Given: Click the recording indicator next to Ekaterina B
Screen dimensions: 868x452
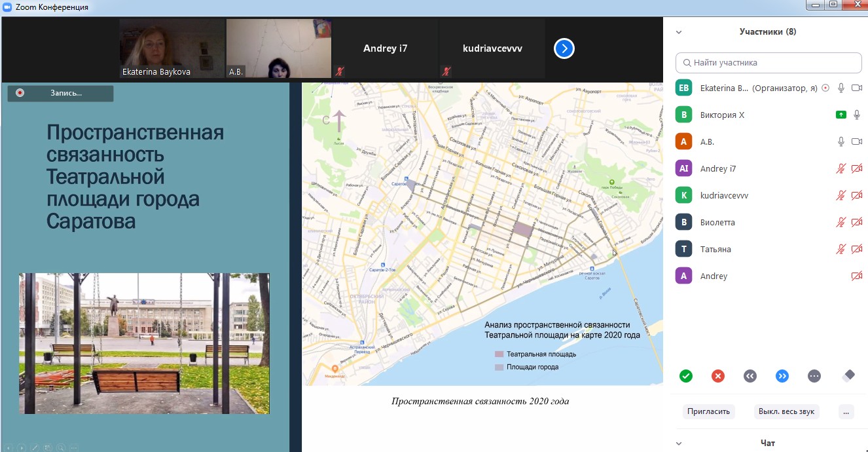Looking at the screenshot, I should tap(825, 88).
